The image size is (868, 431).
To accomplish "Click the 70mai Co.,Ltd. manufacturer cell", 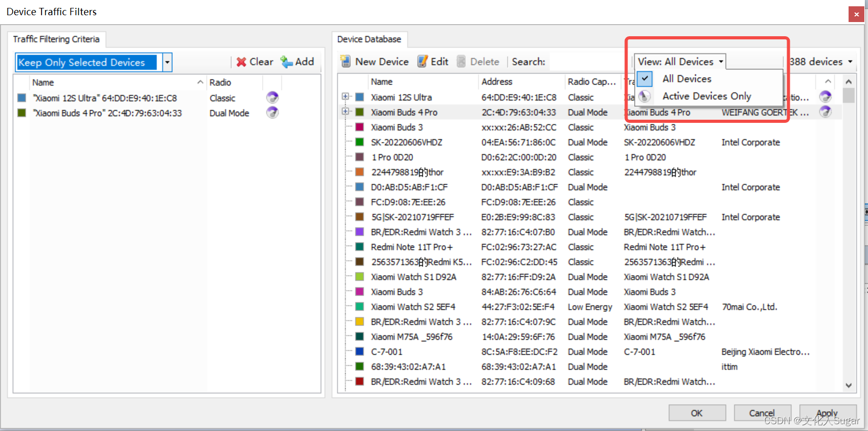I will coord(749,307).
